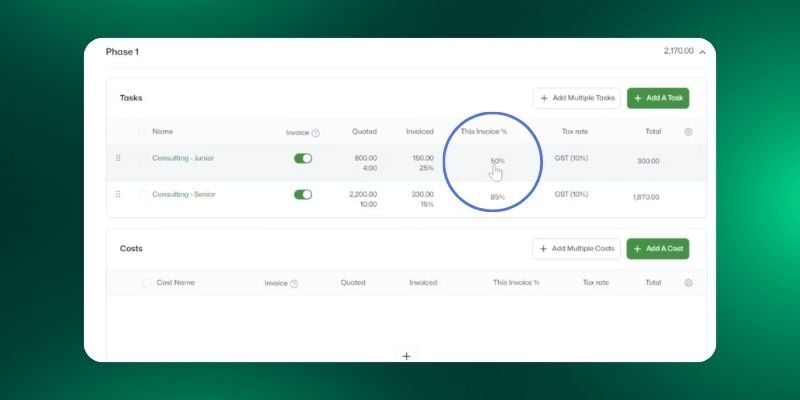Screen dimensions: 800x400
Task: Click the plus icon below Costs table
Action: click(406, 355)
